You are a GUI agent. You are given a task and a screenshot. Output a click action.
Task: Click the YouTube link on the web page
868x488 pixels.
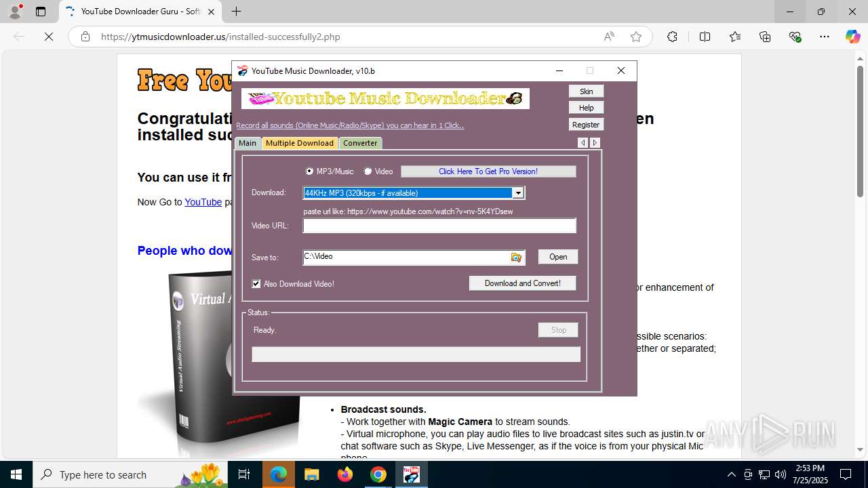(x=203, y=202)
